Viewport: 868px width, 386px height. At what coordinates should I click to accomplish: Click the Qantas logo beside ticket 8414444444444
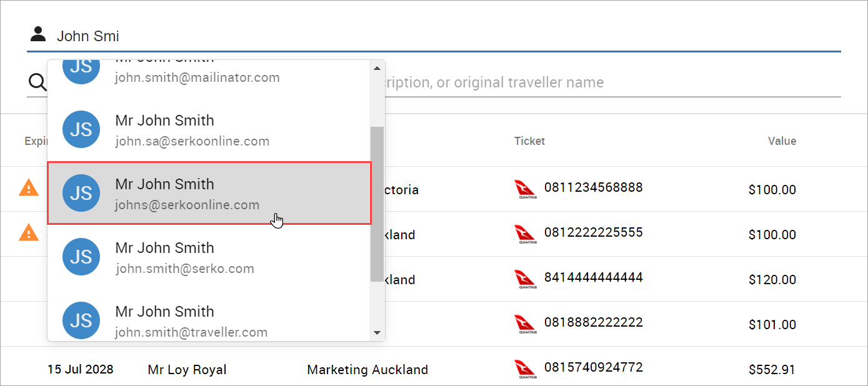(x=525, y=279)
